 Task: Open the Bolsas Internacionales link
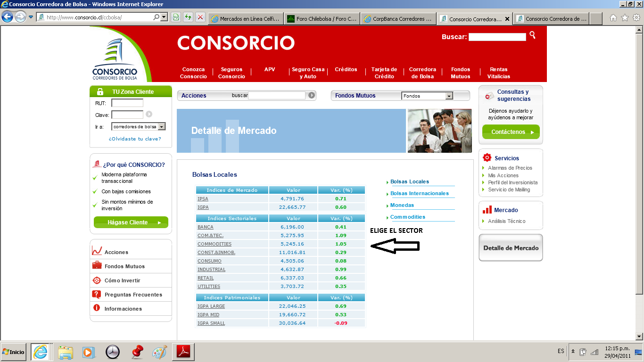coord(420,193)
